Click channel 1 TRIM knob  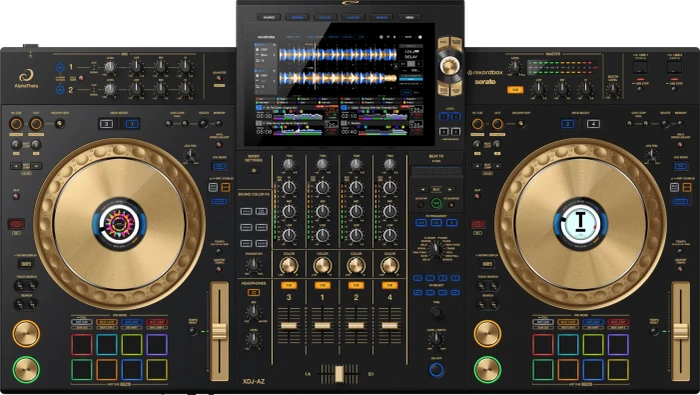point(322,165)
